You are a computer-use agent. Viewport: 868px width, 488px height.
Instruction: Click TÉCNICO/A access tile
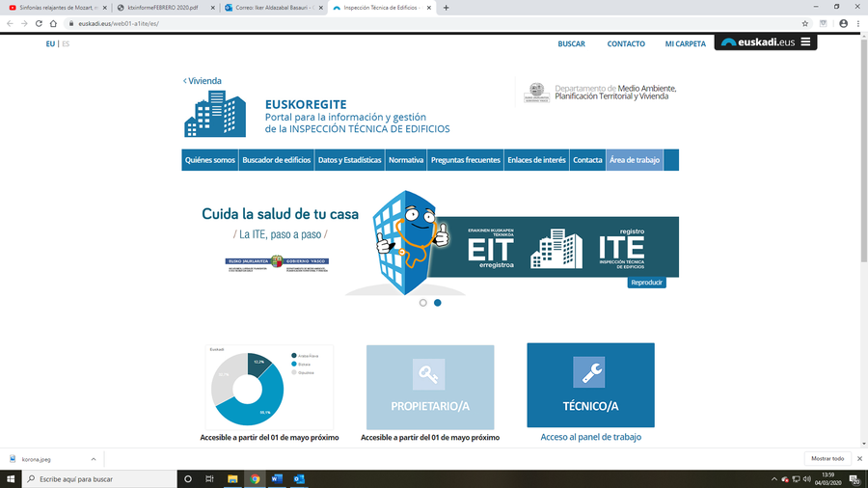pyautogui.click(x=590, y=385)
